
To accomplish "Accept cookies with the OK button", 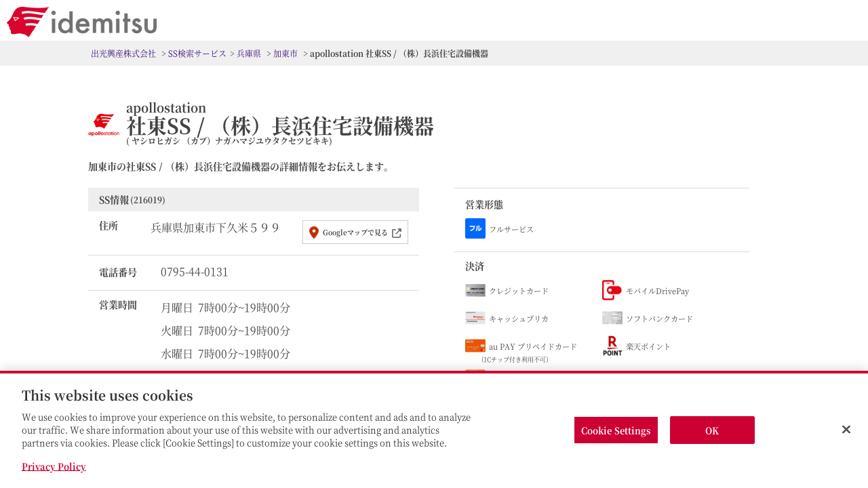I will (712, 430).
